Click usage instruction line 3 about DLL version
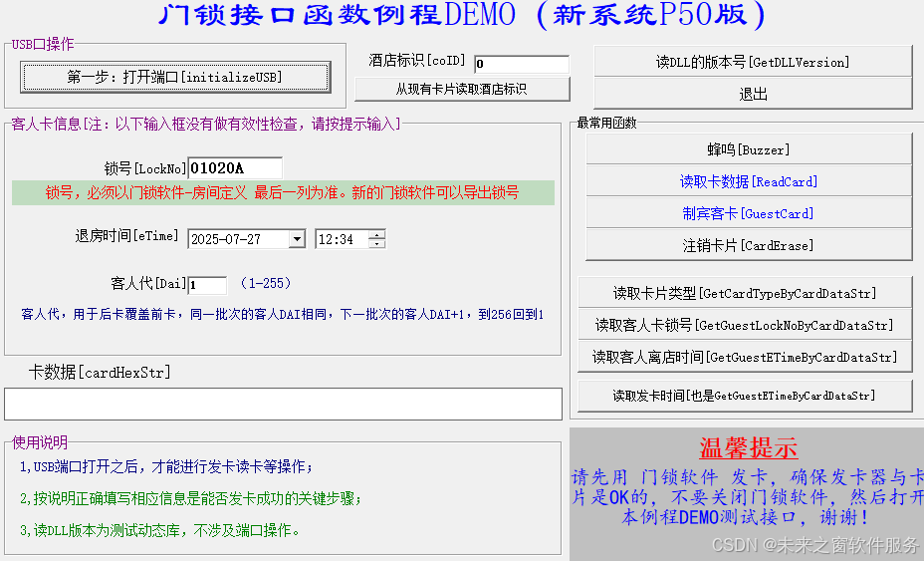Viewport: 924px width, 561px height. 159,531
